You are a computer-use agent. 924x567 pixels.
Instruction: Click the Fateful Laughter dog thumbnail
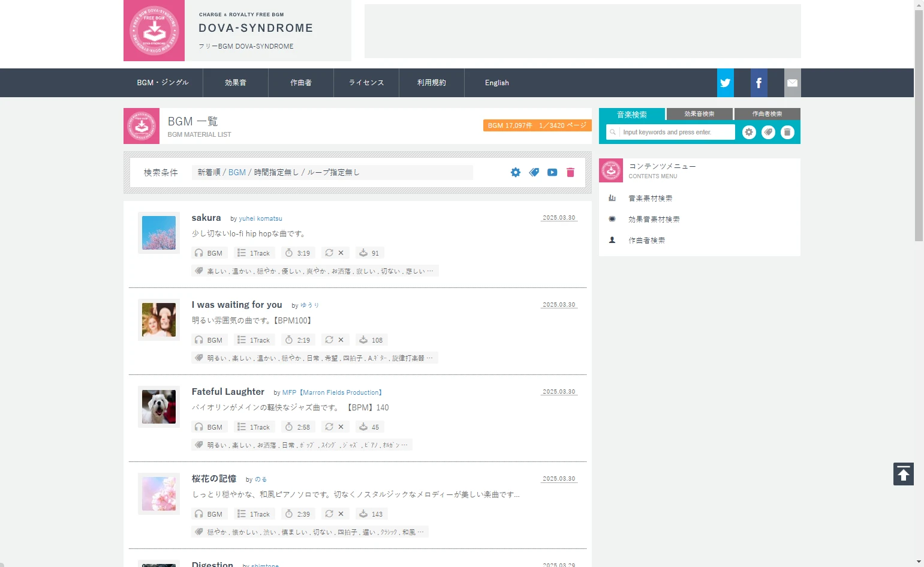click(x=159, y=407)
